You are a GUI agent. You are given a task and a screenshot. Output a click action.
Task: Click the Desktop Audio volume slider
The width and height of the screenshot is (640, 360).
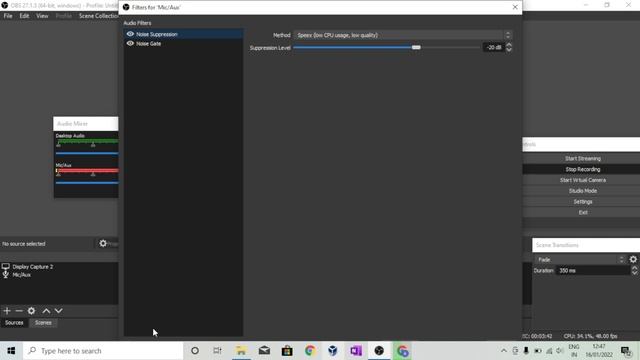coord(87,153)
